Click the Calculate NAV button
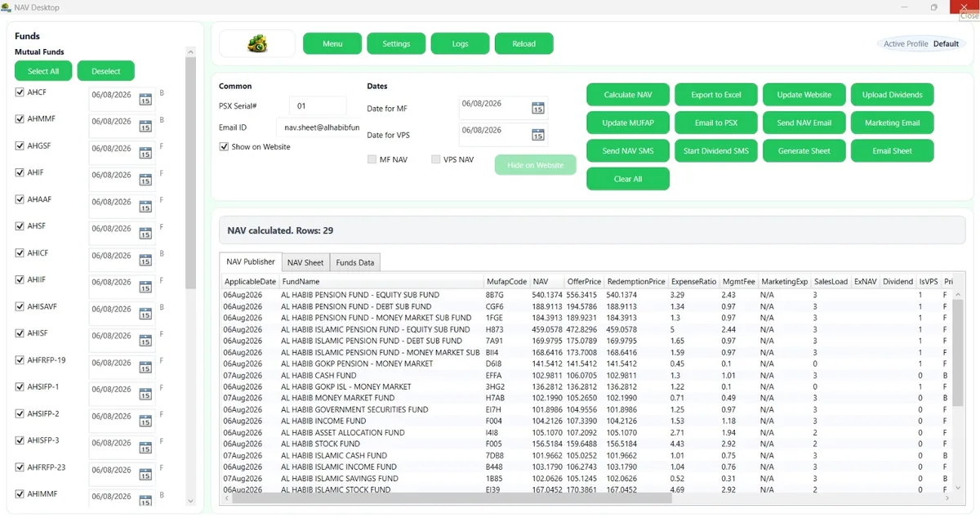The height and width of the screenshot is (518, 980). pos(628,95)
